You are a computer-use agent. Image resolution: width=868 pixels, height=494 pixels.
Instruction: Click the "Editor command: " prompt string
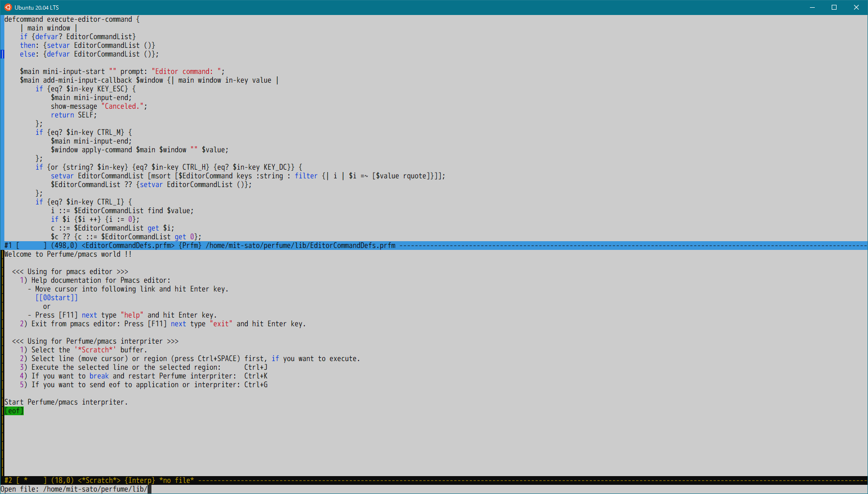pyautogui.click(x=186, y=72)
